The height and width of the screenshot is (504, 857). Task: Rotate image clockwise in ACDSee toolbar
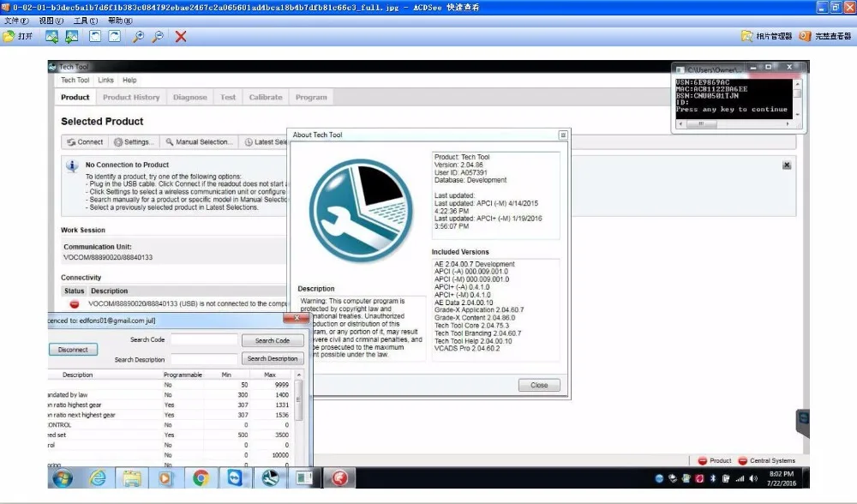(x=115, y=36)
